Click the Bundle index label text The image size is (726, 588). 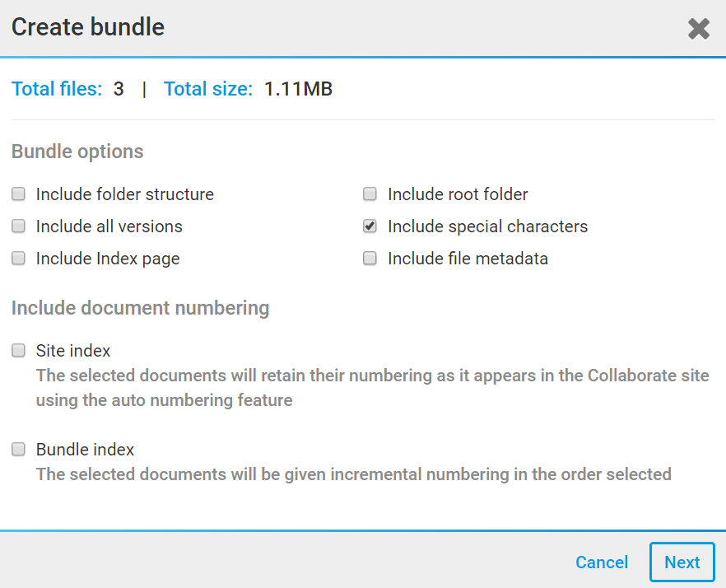85,450
